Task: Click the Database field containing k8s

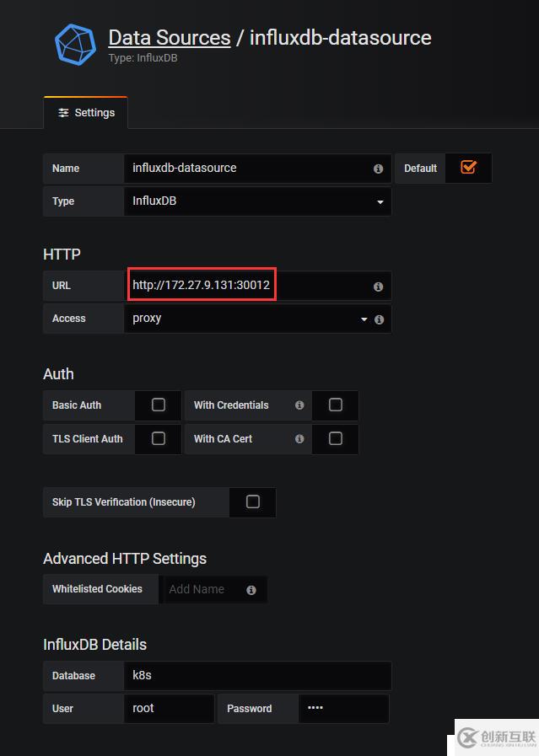Action: (256, 676)
